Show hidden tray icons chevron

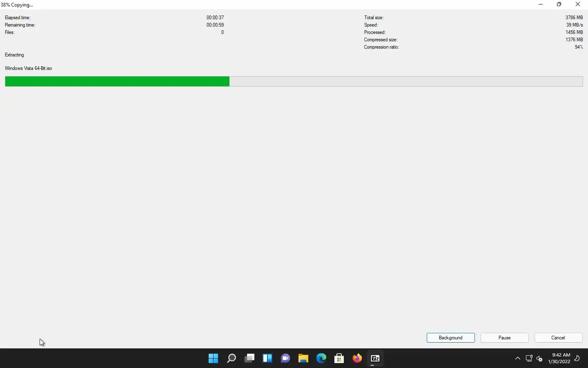[518, 359]
